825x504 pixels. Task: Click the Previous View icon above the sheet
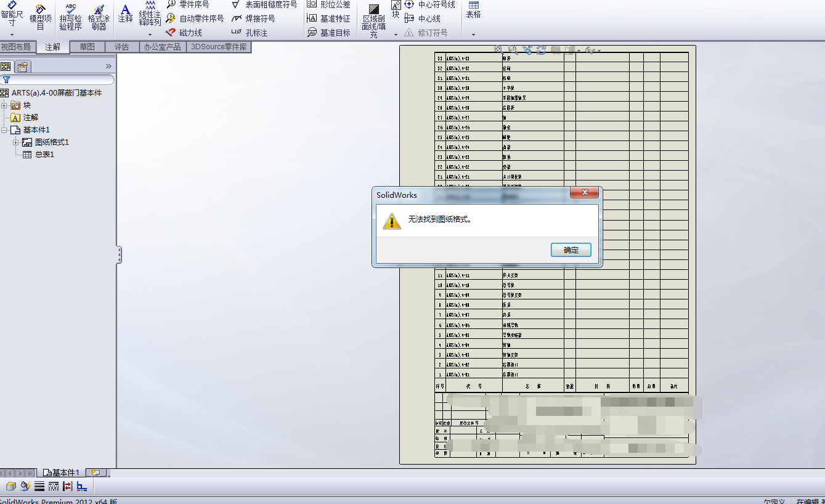(527, 49)
